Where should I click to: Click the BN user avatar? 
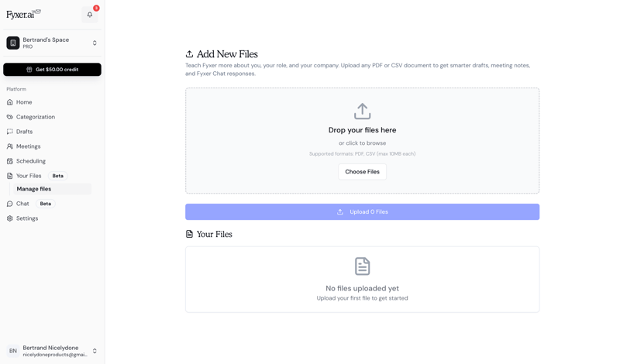click(13, 351)
